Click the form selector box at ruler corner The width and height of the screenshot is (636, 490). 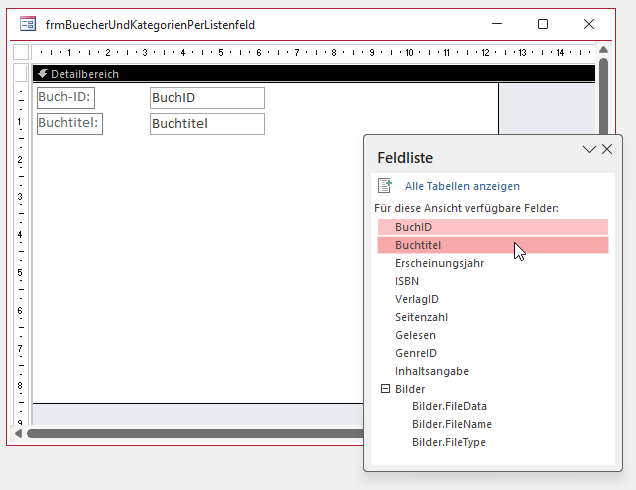click(x=21, y=53)
